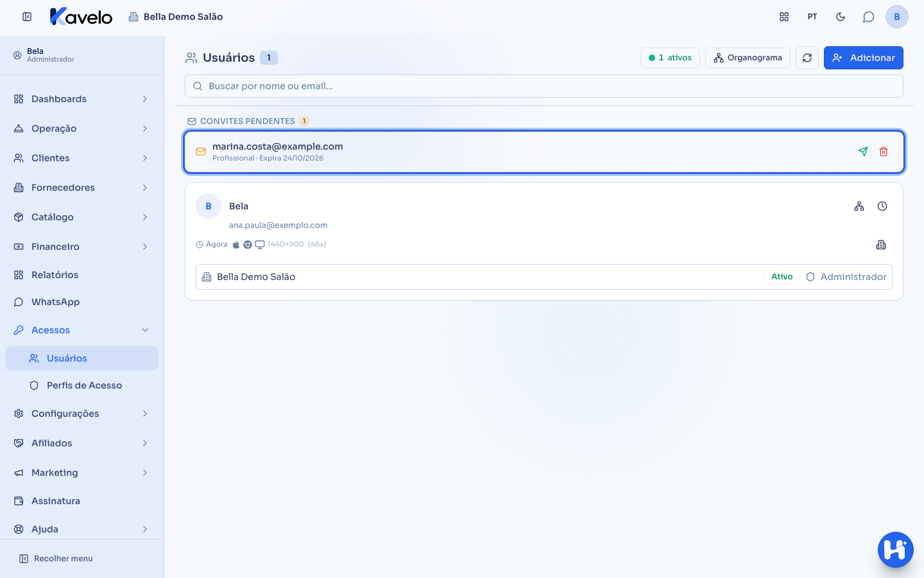Open the chat messages icon

click(869, 17)
